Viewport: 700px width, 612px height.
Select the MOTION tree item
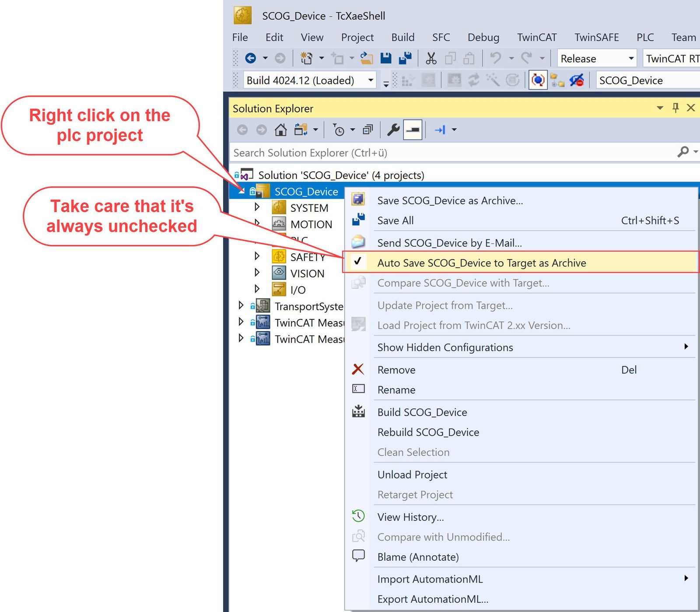click(311, 224)
